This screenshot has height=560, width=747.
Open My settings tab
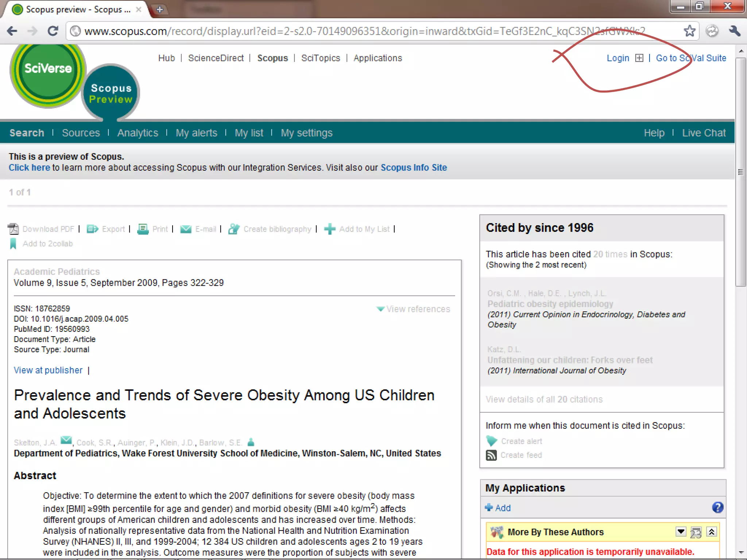pyautogui.click(x=306, y=133)
